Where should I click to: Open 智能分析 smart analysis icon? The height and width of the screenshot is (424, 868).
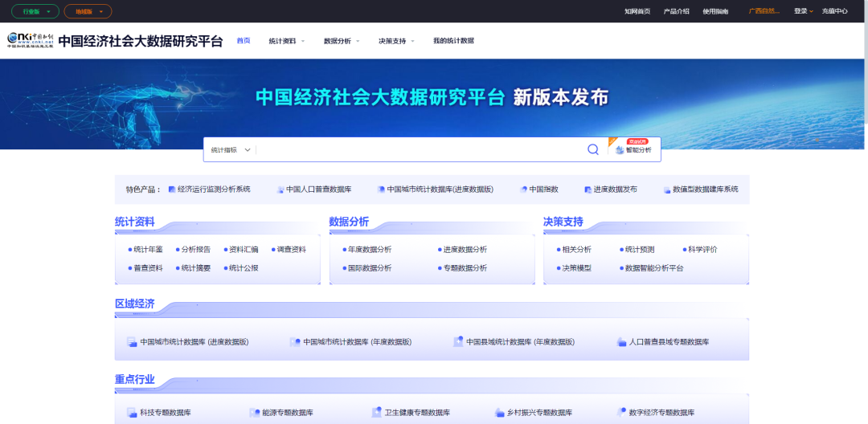point(620,150)
